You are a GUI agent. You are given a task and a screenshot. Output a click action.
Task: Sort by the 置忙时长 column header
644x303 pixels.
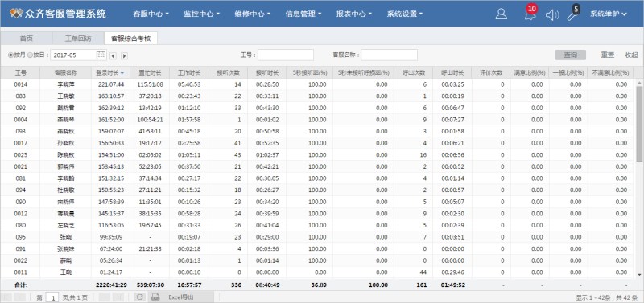point(150,72)
